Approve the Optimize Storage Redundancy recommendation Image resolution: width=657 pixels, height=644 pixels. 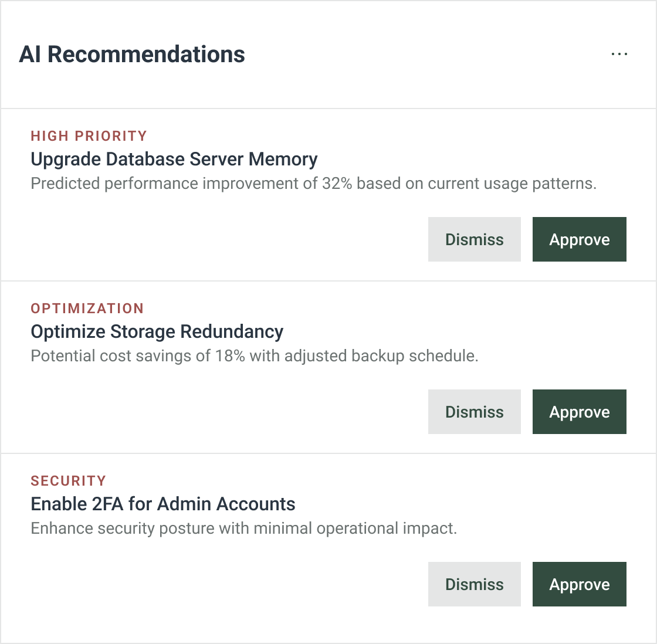click(x=579, y=412)
